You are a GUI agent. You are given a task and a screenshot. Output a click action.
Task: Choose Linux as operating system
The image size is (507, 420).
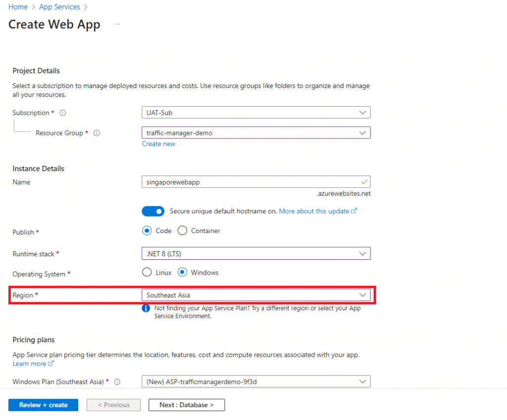pyautogui.click(x=147, y=273)
